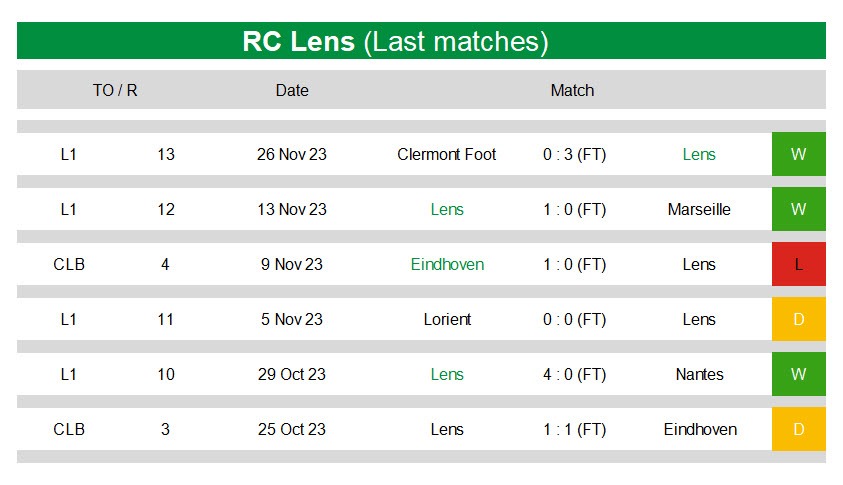Image resolution: width=843 pixels, height=485 pixels.
Task: Click the 0 : 3 (FT) score
Action: tap(574, 155)
